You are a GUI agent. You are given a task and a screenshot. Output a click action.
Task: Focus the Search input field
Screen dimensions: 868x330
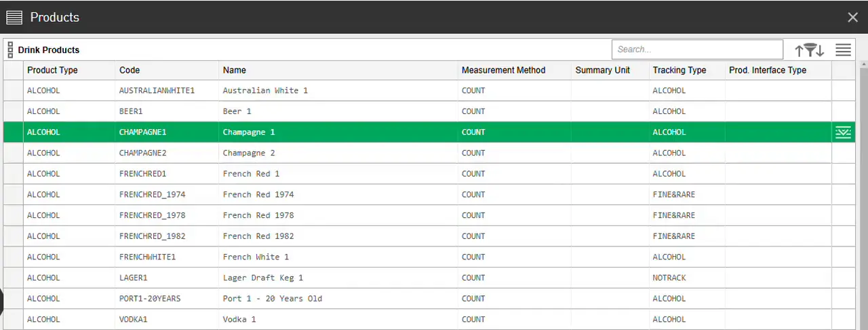[697, 50]
